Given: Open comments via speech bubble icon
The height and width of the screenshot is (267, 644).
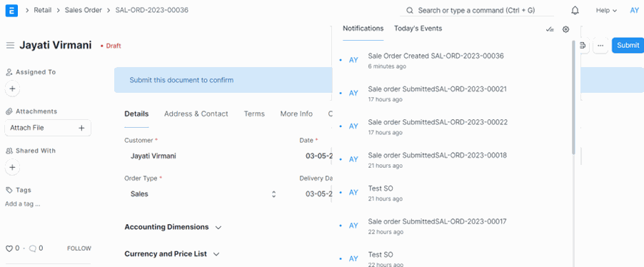Looking at the screenshot, I should 33,248.
